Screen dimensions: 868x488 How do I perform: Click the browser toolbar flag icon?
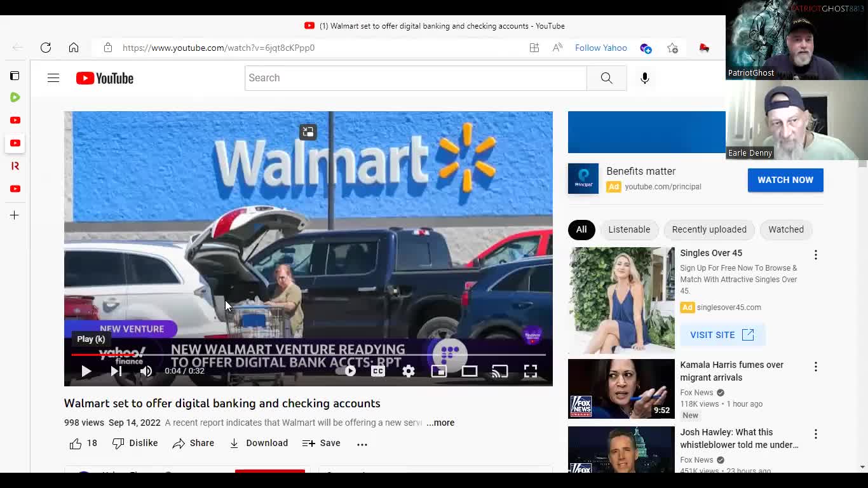coord(704,48)
